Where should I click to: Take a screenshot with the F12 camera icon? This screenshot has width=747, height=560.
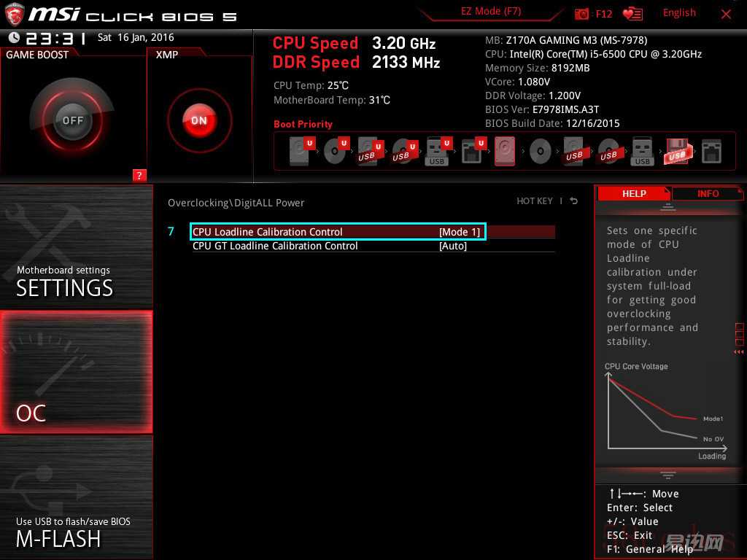(x=581, y=14)
